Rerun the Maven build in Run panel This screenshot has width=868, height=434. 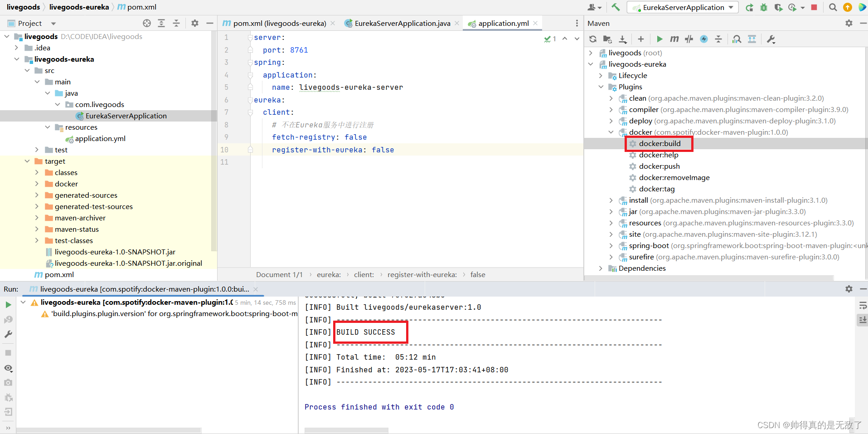8,305
